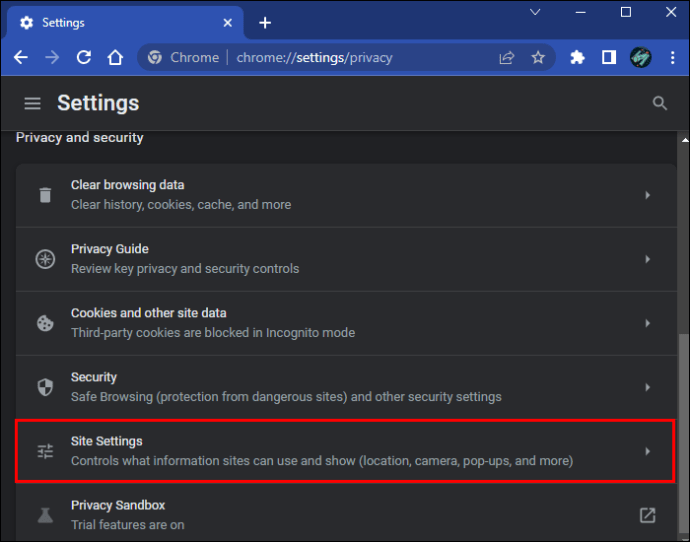Go to the home page icon

click(x=115, y=57)
